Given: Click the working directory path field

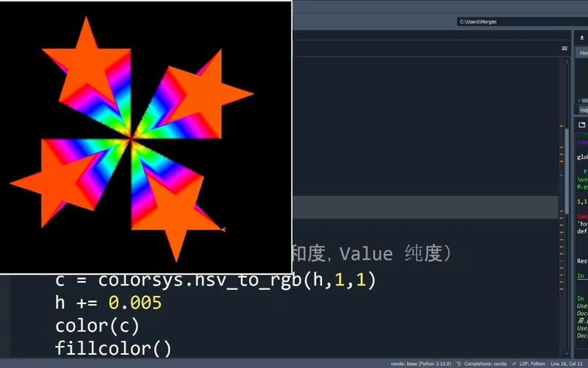Looking at the screenshot, I should tap(522, 22).
